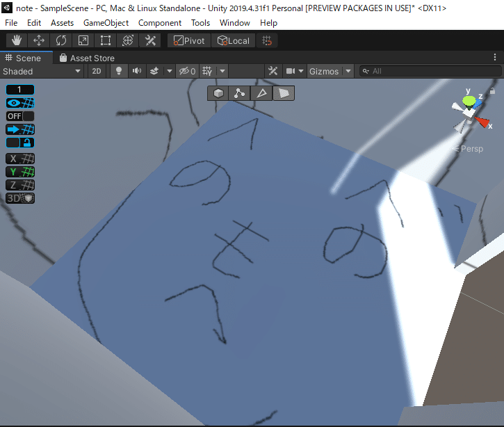Image resolution: width=504 pixels, height=427 pixels.
Task: Toggle Gizmos button
Action: pos(324,72)
